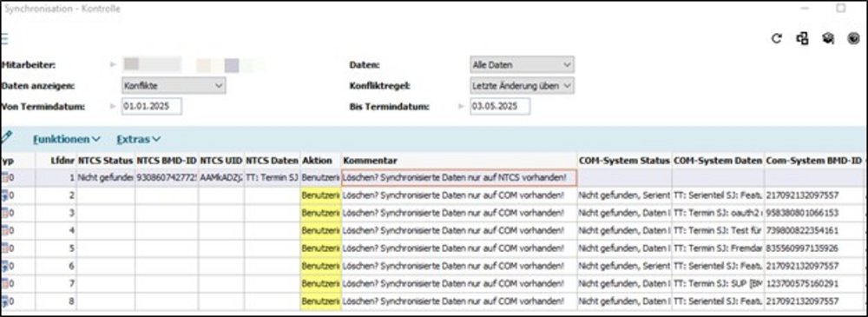Click the stacked layers toolbar icon
The image size is (868, 317).
tap(827, 38)
